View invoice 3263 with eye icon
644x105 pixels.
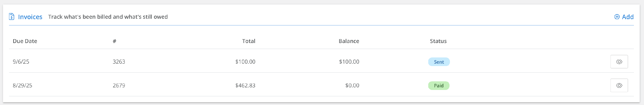click(x=619, y=62)
